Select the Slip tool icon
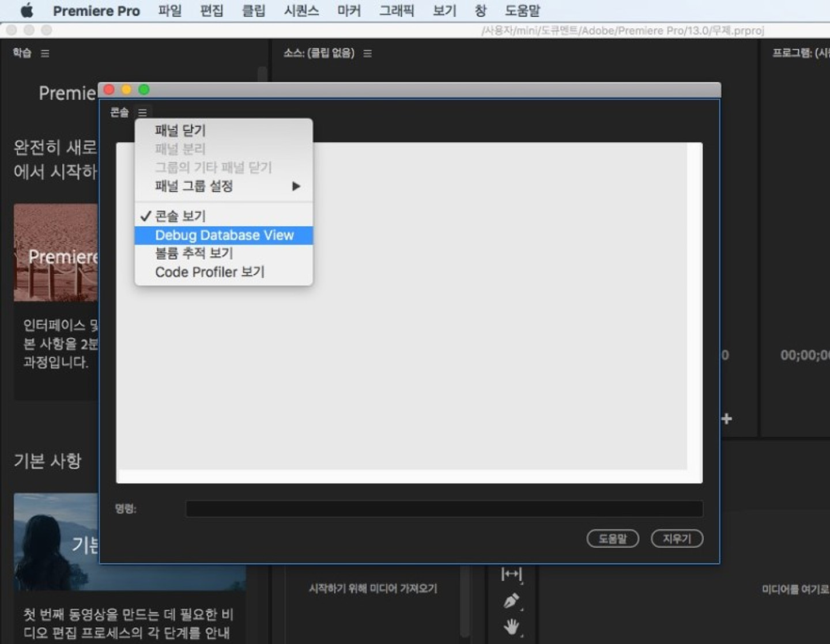This screenshot has width=830, height=644. (511, 574)
